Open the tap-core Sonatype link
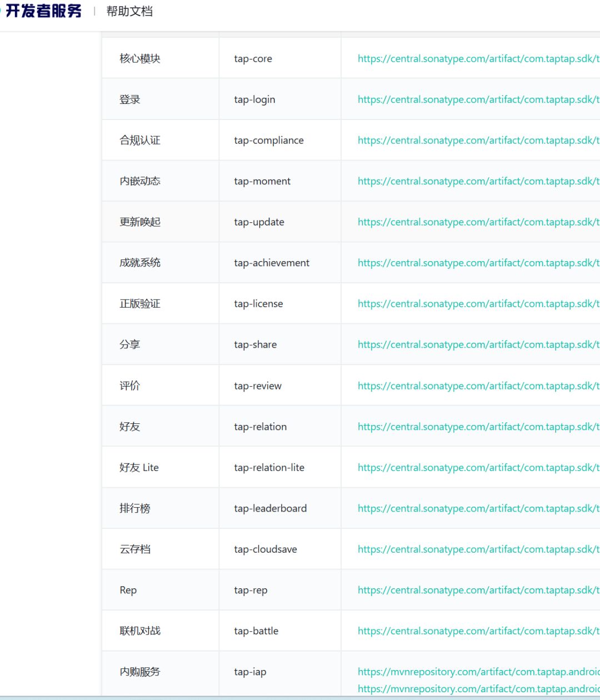Image resolution: width=600 pixels, height=700 pixels. (478, 59)
